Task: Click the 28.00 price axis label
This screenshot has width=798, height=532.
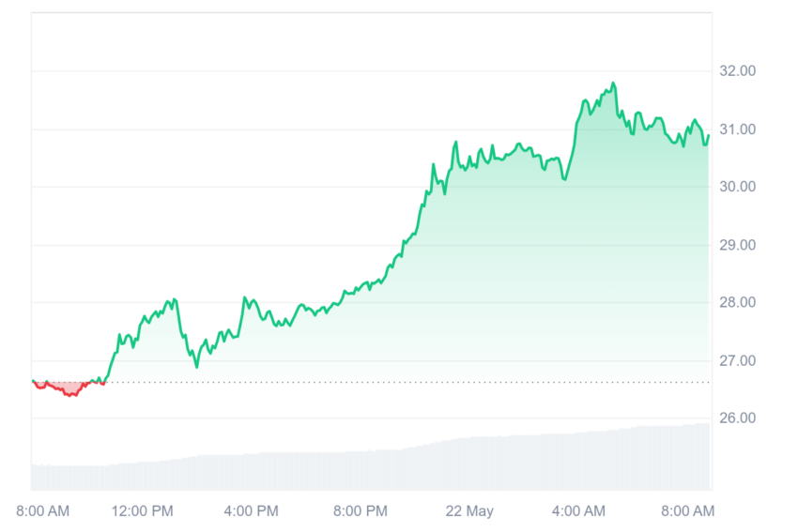Action: 737,302
